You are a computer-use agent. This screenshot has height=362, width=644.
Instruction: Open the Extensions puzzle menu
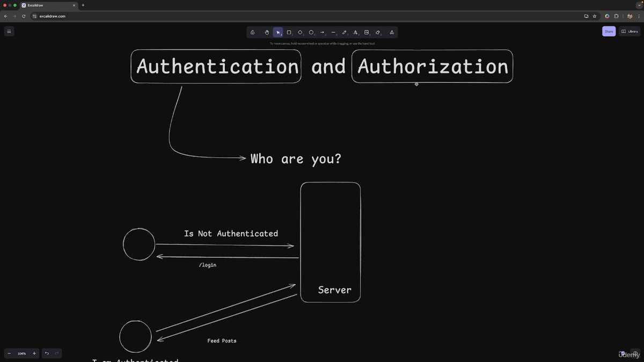click(x=617, y=16)
